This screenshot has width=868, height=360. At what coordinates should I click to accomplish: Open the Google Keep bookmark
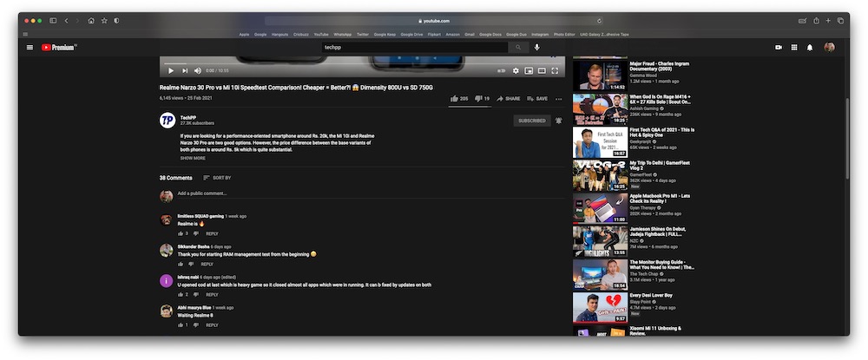385,35
